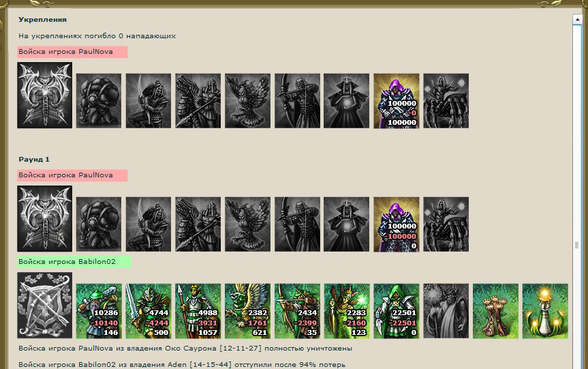This screenshot has width=588, height=369.
Task: Click line about PaulNova troops 'полностью уничтожены'
Action: pos(185,349)
